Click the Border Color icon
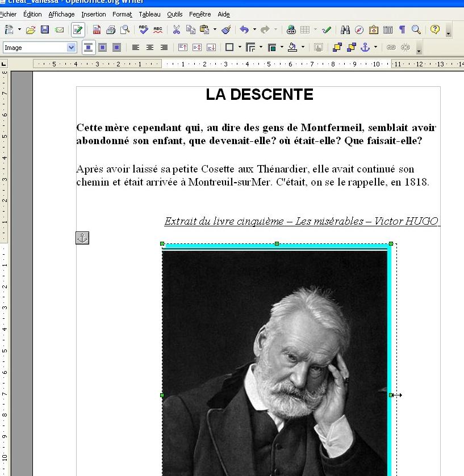This screenshot has width=464, height=476. click(x=272, y=48)
